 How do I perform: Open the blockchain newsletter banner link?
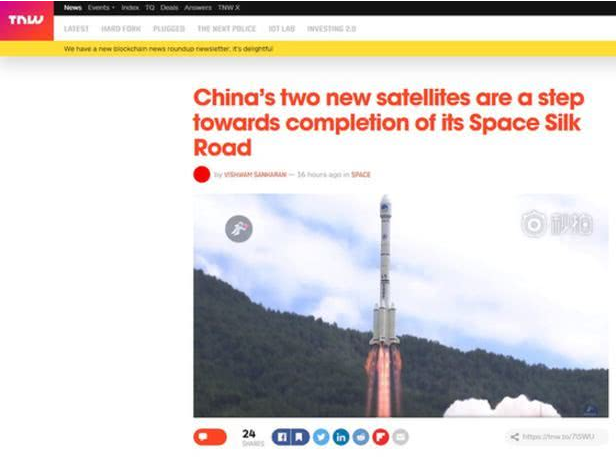click(x=169, y=49)
